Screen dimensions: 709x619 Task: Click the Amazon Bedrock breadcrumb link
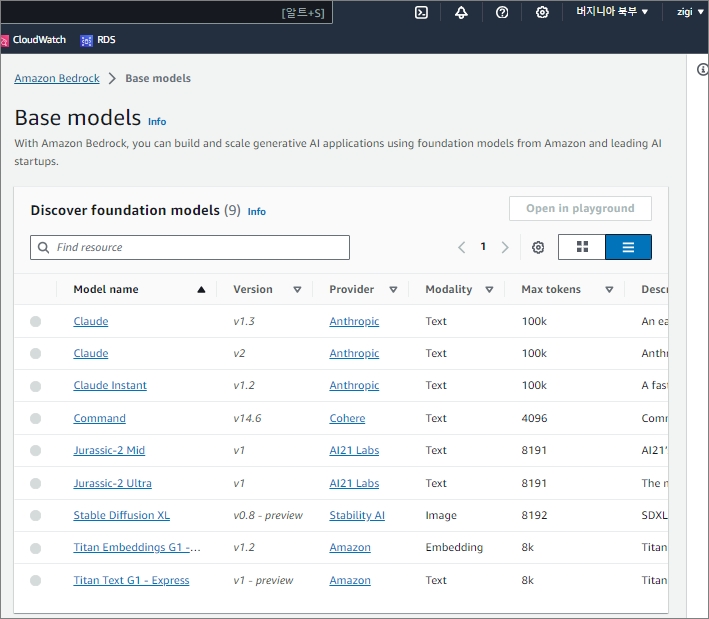click(57, 78)
